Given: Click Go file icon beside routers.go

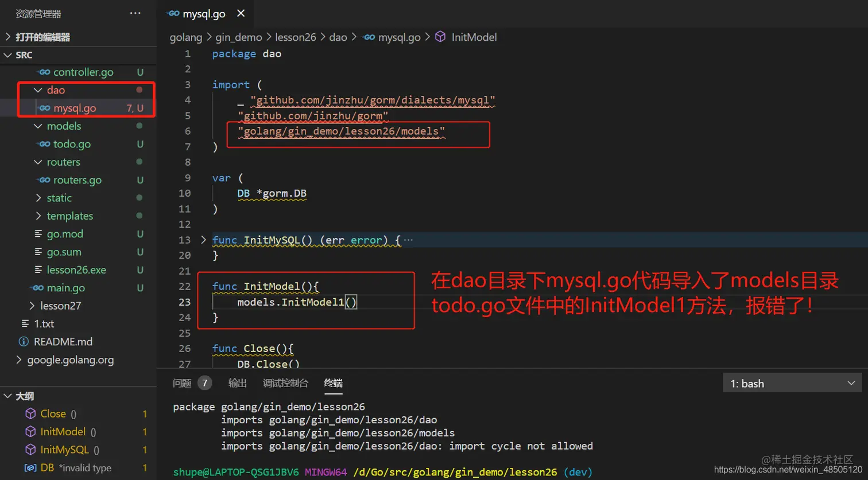Looking at the screenshot, I should pyautogui.click(x=44, y=180).
